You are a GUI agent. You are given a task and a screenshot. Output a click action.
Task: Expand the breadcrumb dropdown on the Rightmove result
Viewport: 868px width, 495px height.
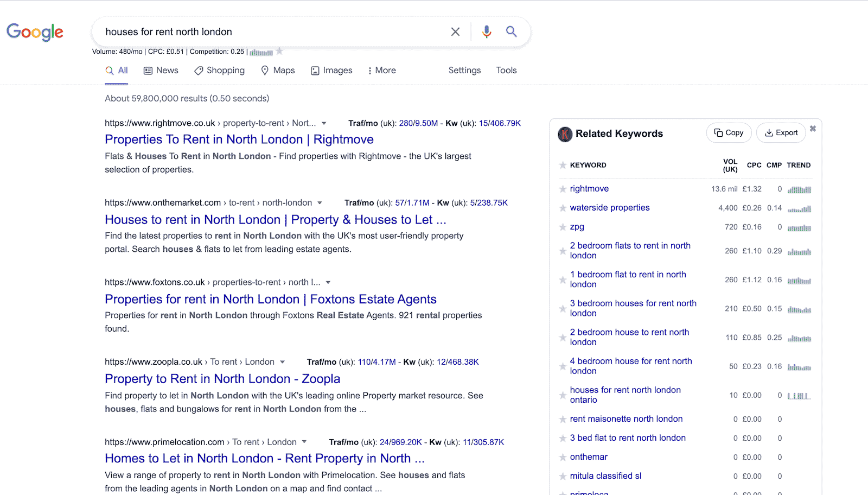(324, 123)
